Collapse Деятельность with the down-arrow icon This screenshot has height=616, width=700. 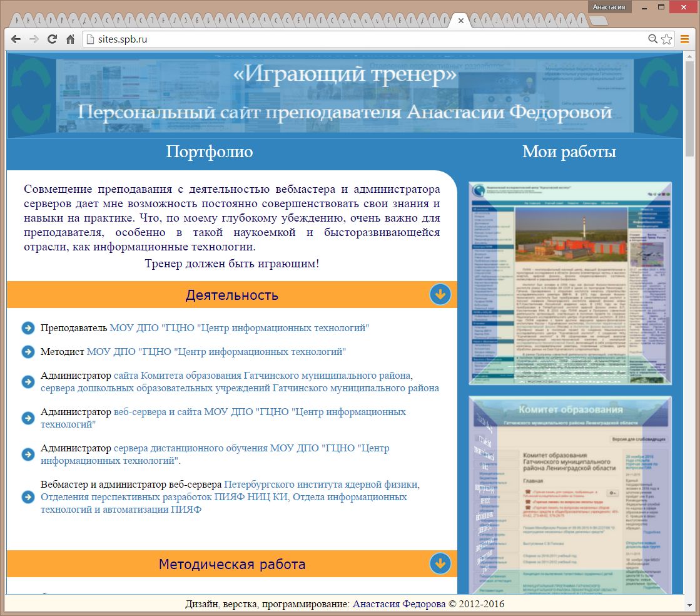[440, 294]
